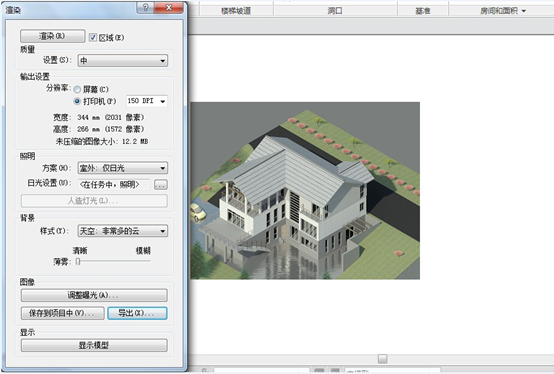Click the 渲染(R) render button
This screenshot has height=374, width=554.
coord(52,36)
